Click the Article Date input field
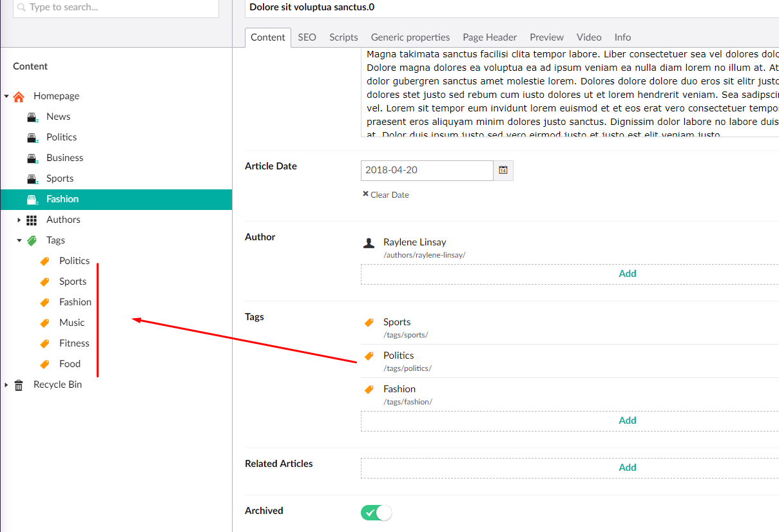Image resolution: width=779 pixels, height=532 pixels. 427,171
